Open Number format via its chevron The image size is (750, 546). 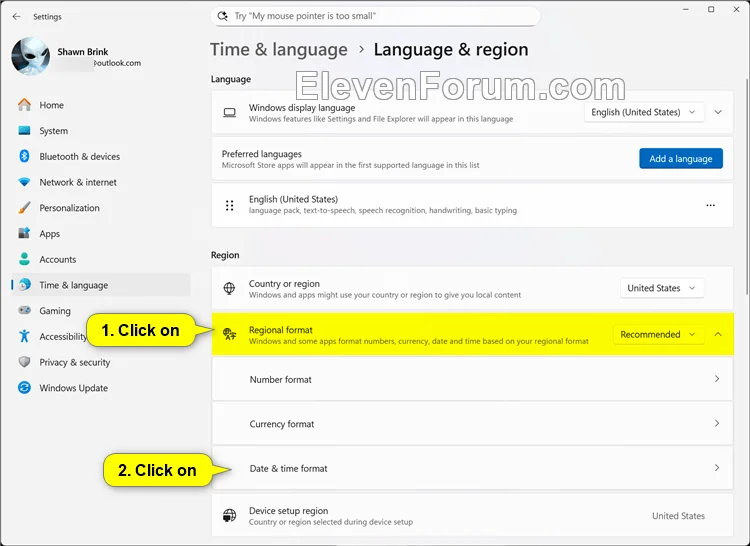pos(717,379)
